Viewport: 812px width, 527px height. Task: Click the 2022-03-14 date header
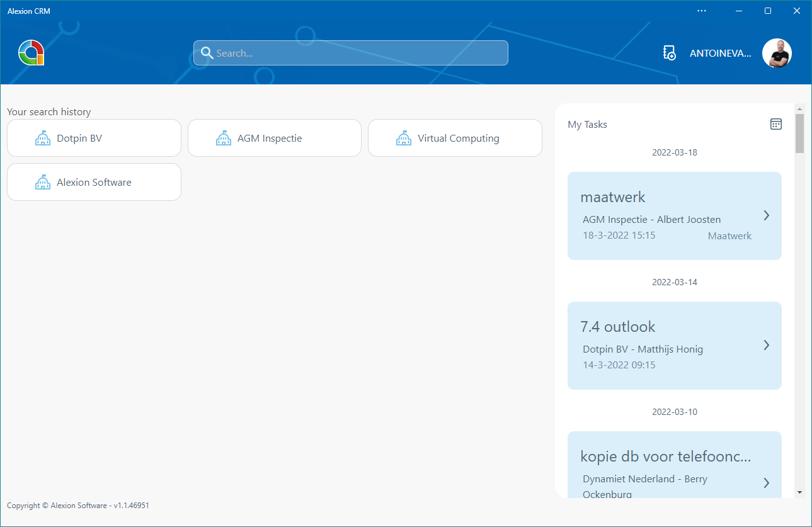[x=675, y=282]
